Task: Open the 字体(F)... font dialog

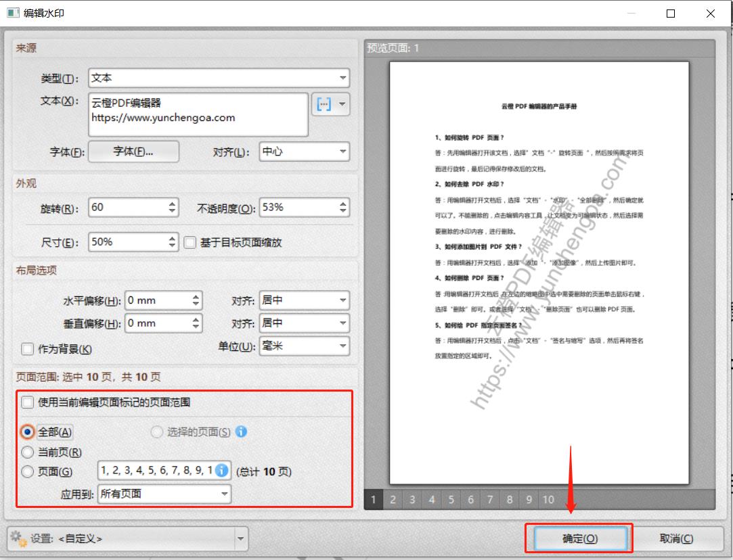Action: pos(134,151)
